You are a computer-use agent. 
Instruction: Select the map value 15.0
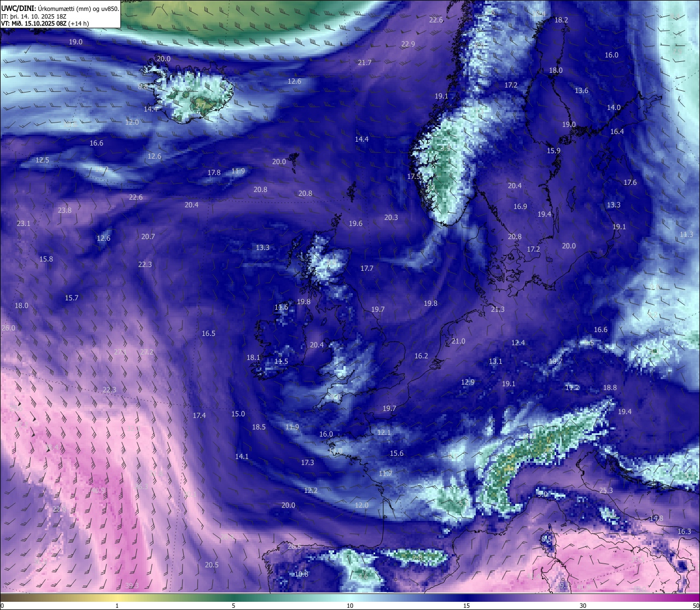[238, 414]
